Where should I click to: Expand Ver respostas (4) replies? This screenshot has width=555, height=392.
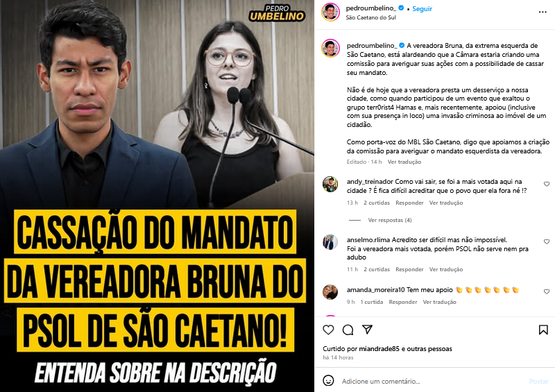tap(390, 220)
